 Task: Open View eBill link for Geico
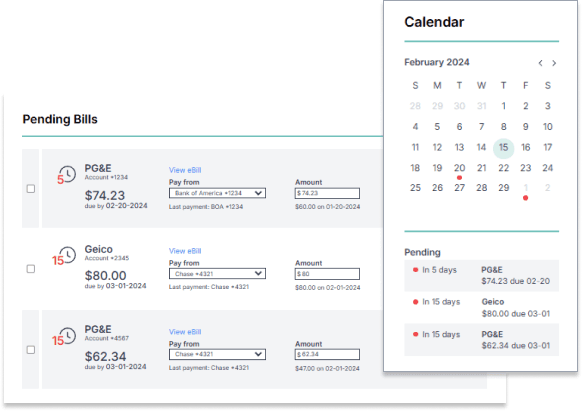[185, 251]
